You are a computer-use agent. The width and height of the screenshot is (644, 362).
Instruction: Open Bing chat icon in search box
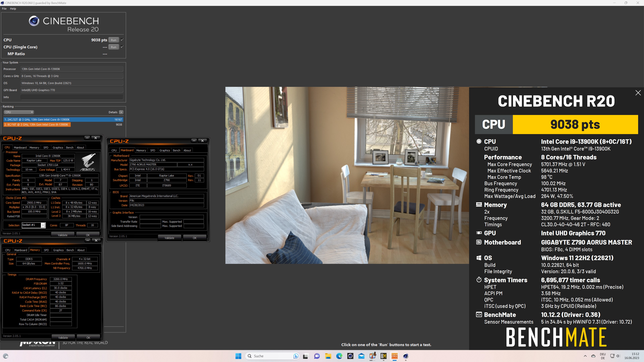(x=296, y=356)
